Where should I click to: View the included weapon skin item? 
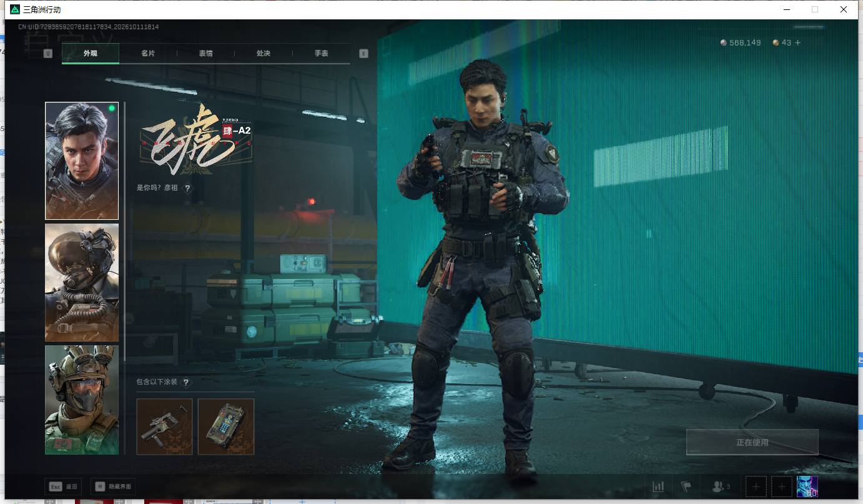point(164,427)
